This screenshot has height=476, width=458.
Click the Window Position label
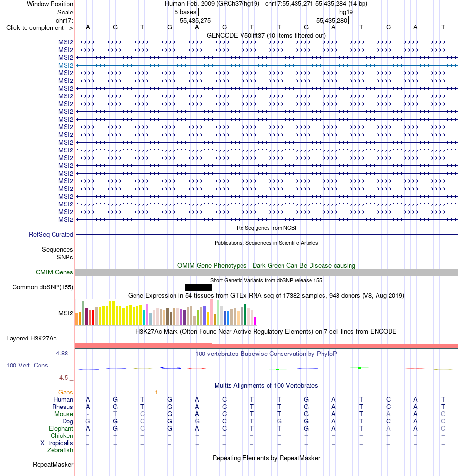[x=50, y=4]
